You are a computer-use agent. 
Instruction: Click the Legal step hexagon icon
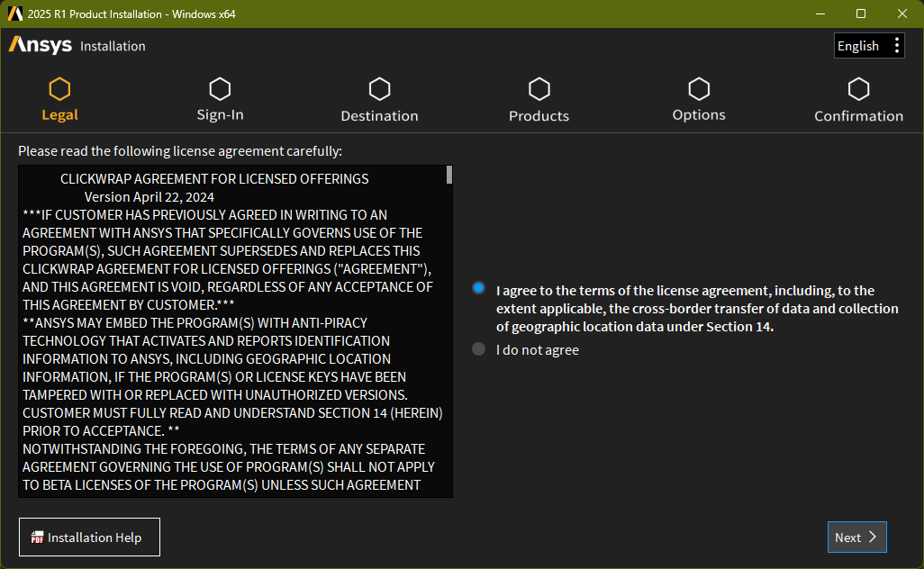(59, 89)
